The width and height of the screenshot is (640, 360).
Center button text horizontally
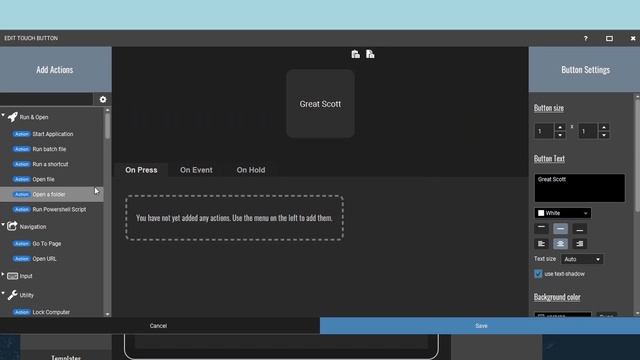pos(560,244)
